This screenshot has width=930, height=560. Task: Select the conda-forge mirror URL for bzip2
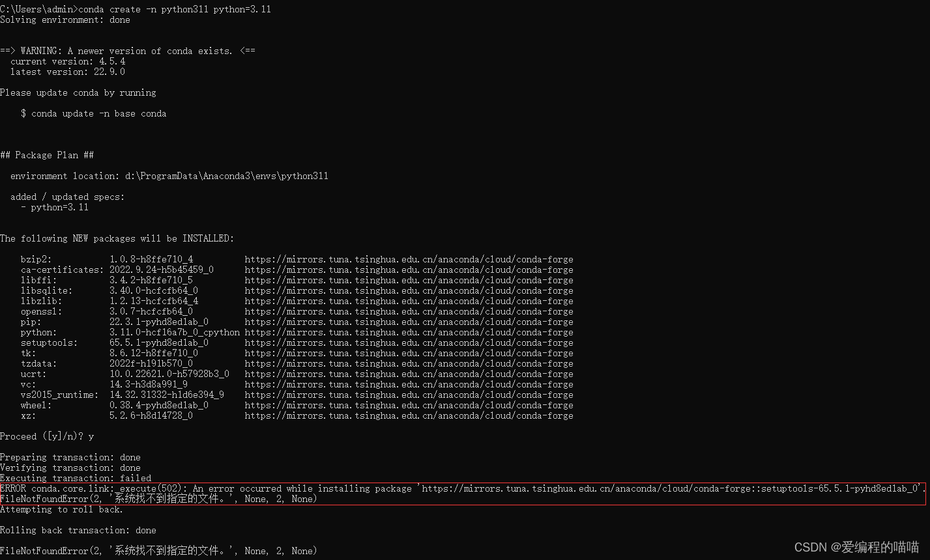tap(407, 259)
